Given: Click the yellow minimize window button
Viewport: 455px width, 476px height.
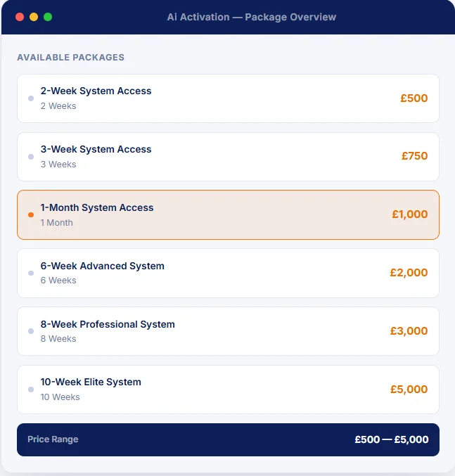Looking at the screenshot, I should (34, 17).
